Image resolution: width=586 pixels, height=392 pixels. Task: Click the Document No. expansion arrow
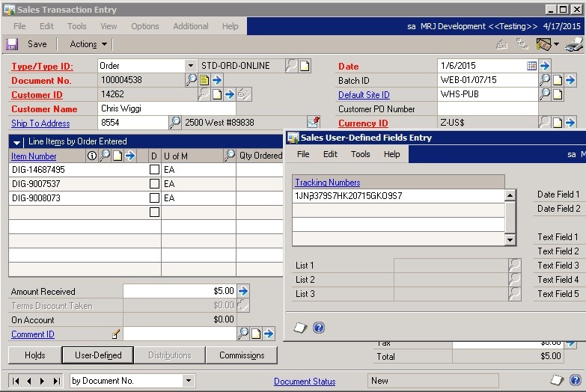(x=217, y=80)
